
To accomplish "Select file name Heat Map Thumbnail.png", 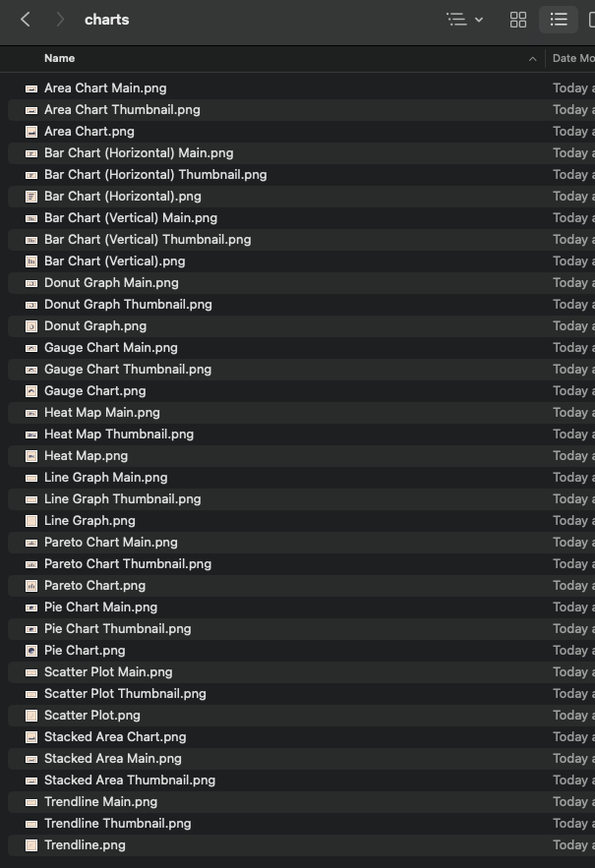I will pyautogui.click(x=119, y=434).
